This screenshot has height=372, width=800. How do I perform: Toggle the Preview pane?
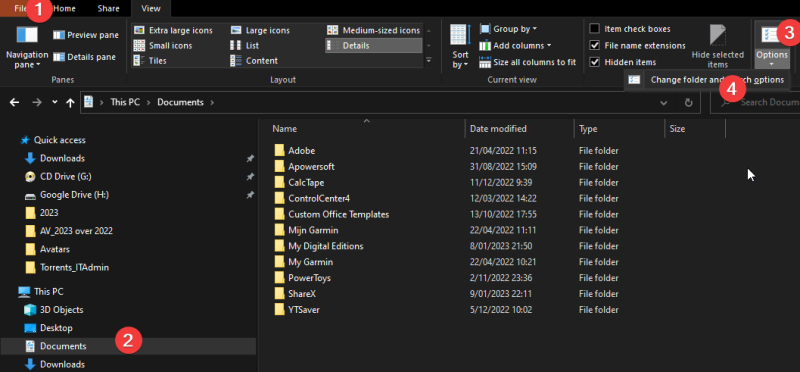coord(86,35)
